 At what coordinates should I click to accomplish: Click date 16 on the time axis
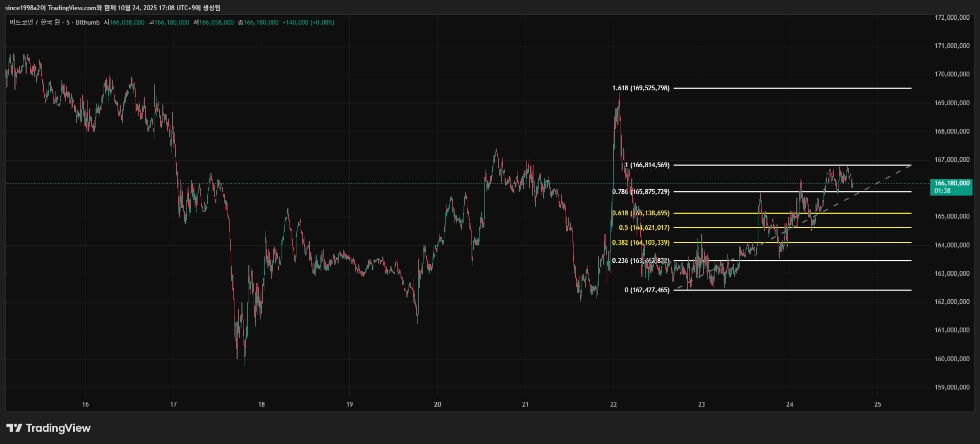pos(85,404)
